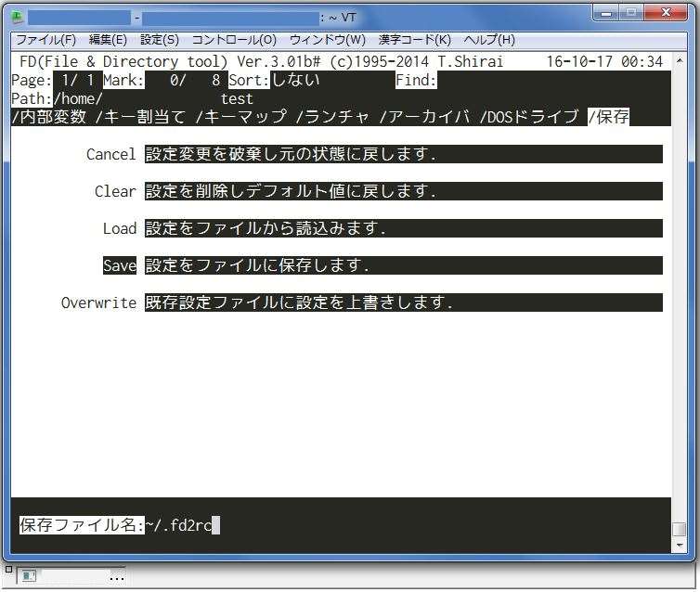This screenshot has width=700, height=592.
Task: Click the small square icon at bottom-left corner
Action: [x=8, y=570]
